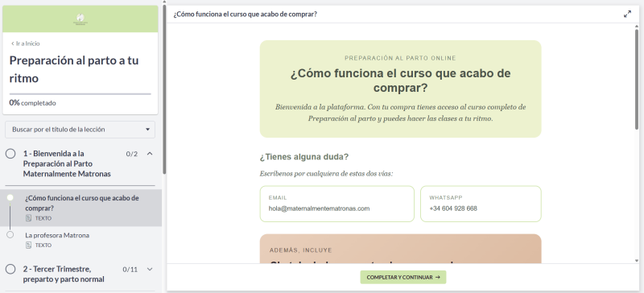The width and height of the screenshot is (644, 293).
Task: Open 'Buscar por el título de la lección' dropdown
Action: pos(80,130)
